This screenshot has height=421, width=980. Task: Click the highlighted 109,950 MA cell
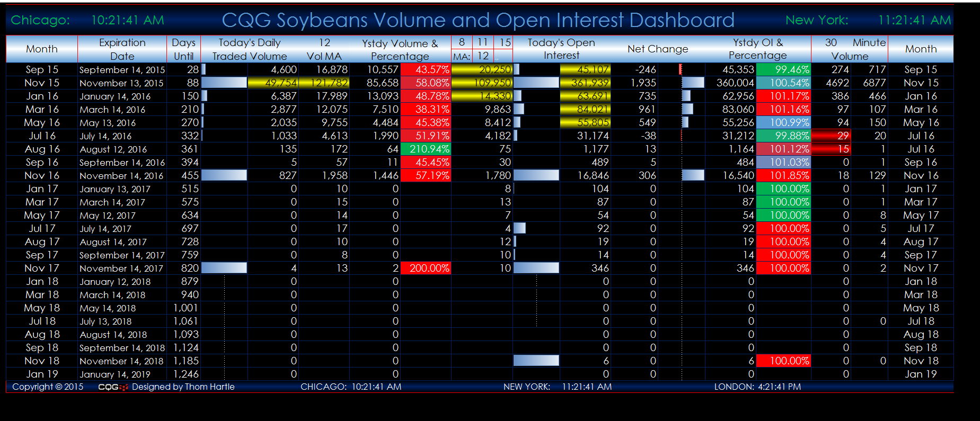pos(482,83)
